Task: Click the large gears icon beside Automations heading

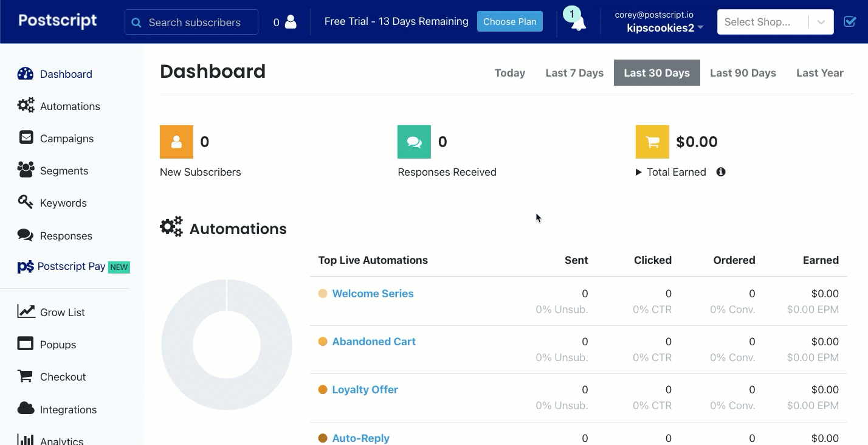Action: [x=171, y=227]
